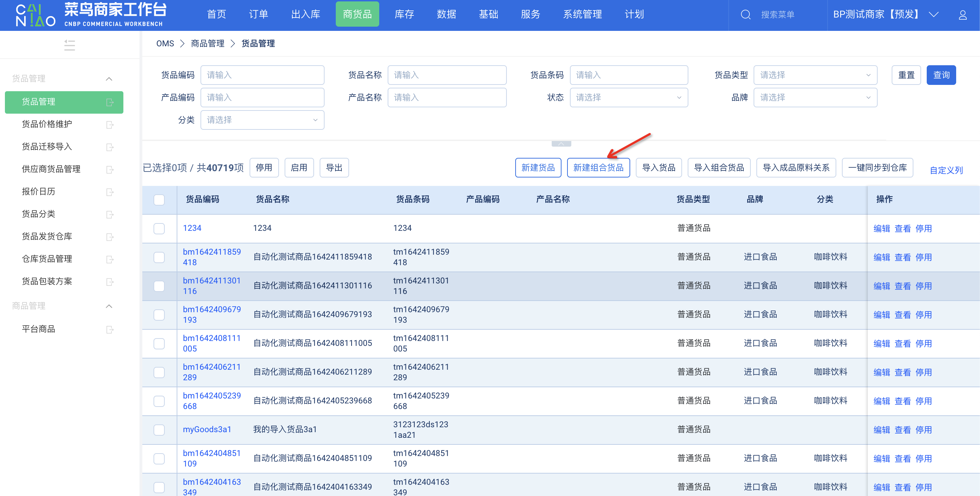Click the open-in-new icon beside 货品价格维护
This screenshot has height=496, width=980.
click(x=110, y=125)
